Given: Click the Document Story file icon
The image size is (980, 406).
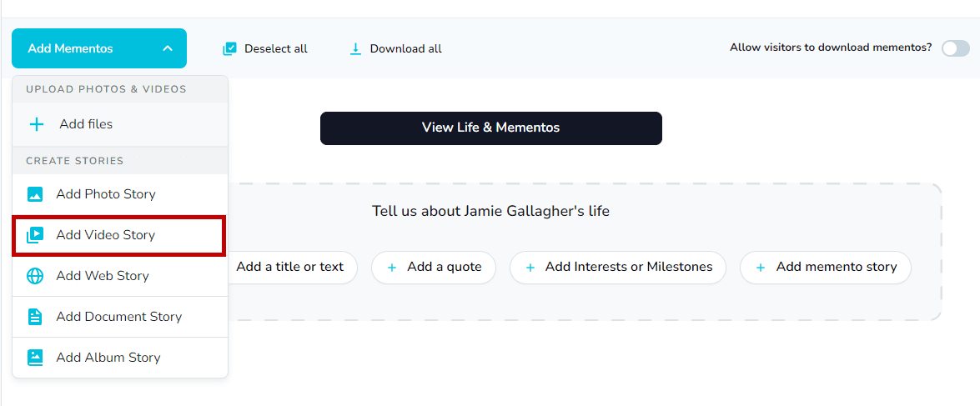Looking at the screenshot, I should pyautogui.click(x=35, y=317).
